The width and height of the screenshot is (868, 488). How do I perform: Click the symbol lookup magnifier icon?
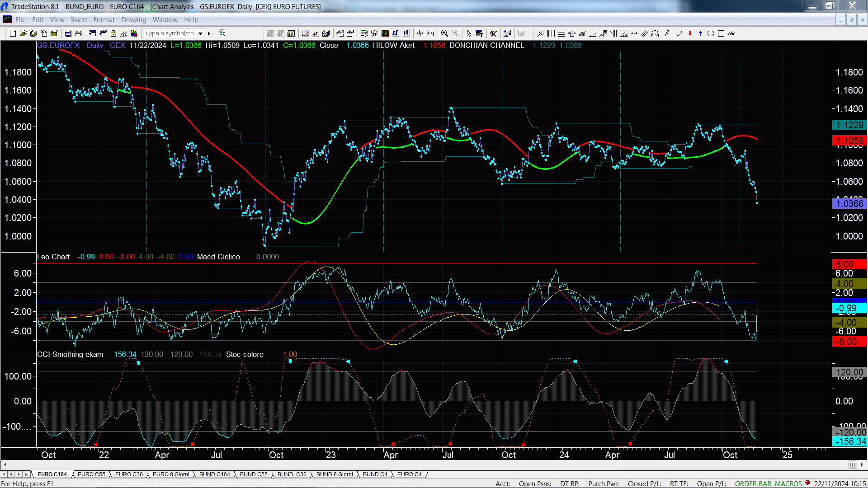[222, 33]
